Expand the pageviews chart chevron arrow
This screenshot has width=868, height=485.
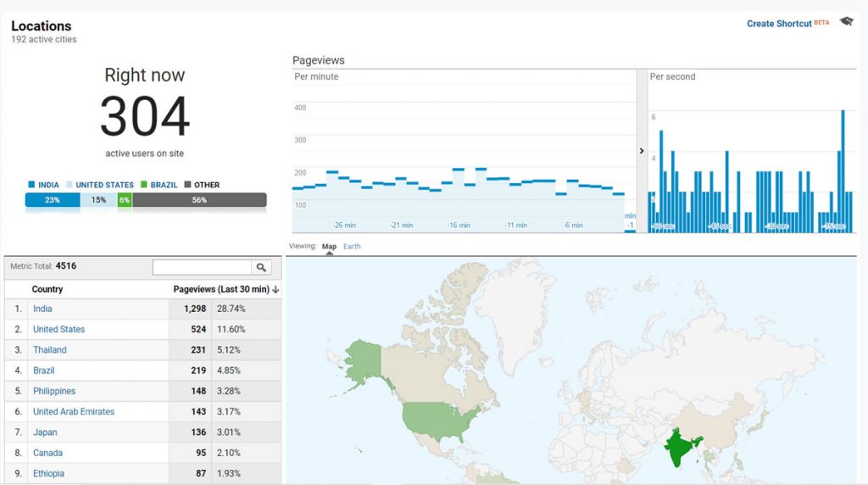click(642, 151)
